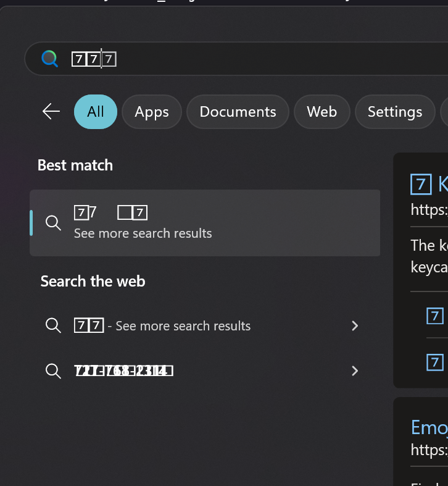Switch to the Settings filter tab

394,112
